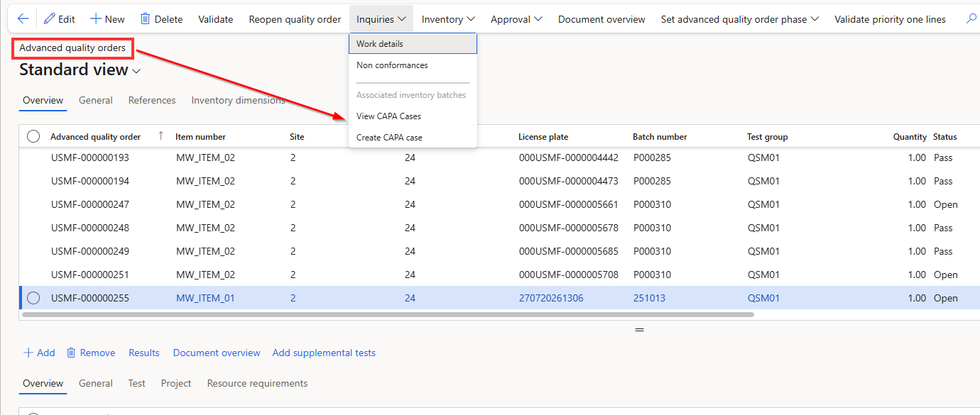This screenshot has height=415, width=980.
Task: Click the Status column header
Action: (x=945, y=136)
